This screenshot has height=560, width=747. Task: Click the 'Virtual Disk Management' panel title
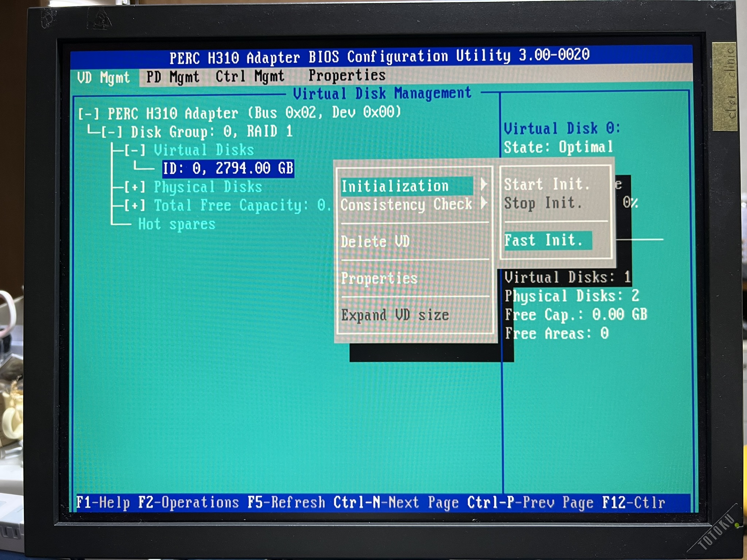pos(382,93)
